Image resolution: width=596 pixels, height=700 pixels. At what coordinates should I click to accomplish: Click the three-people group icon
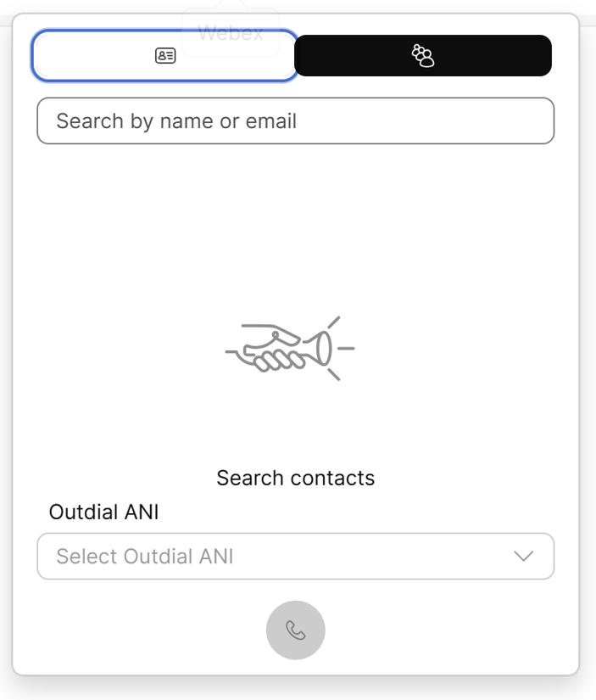[422, 56]
